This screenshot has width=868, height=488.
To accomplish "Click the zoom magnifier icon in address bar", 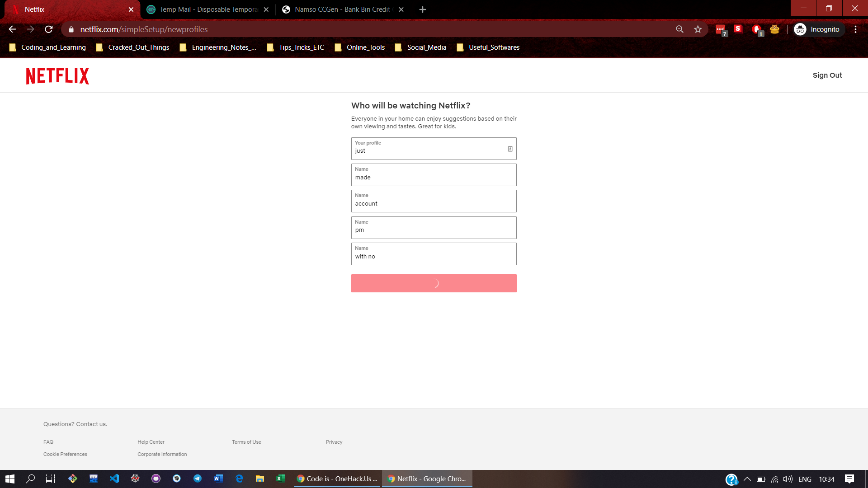I will click(679, 29).
